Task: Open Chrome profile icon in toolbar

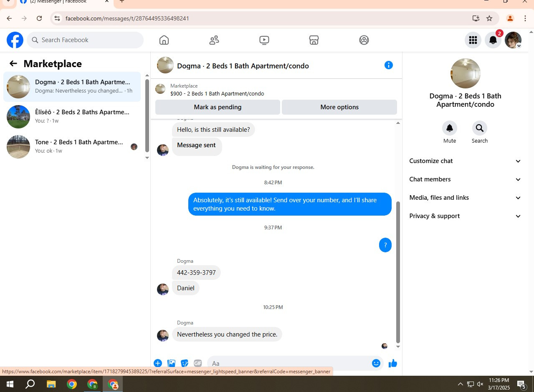Action: coord(510,18)
